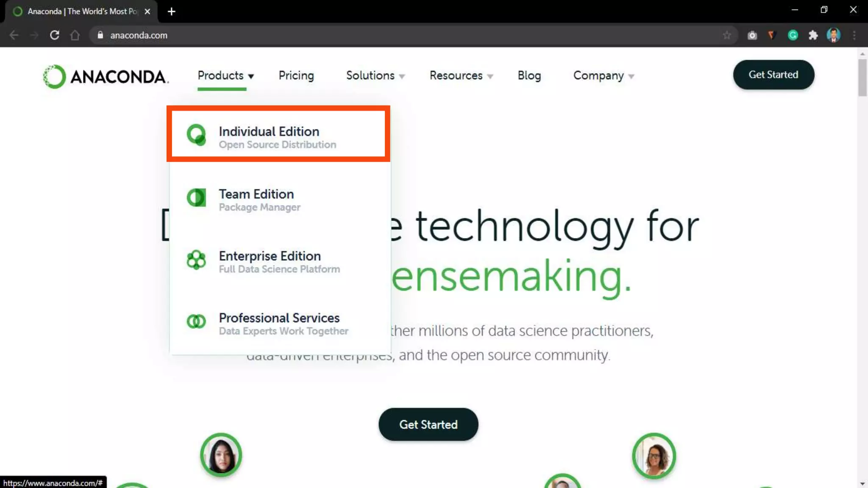Click the Individual Edition green circle icon

pyautogui.click(x=196, y=135)
